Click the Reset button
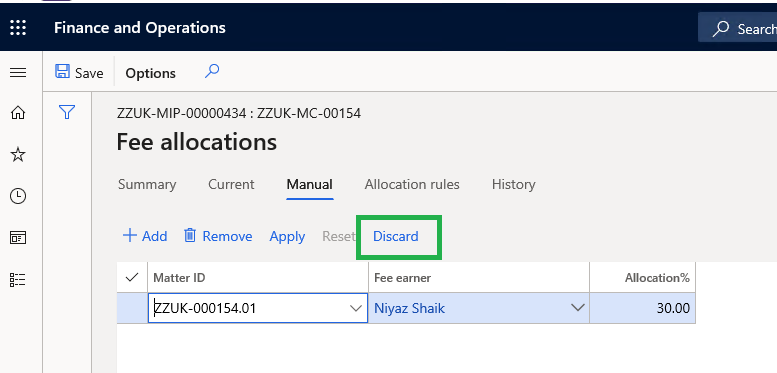The height and width of the screenshot is (373, 777). 338,236
